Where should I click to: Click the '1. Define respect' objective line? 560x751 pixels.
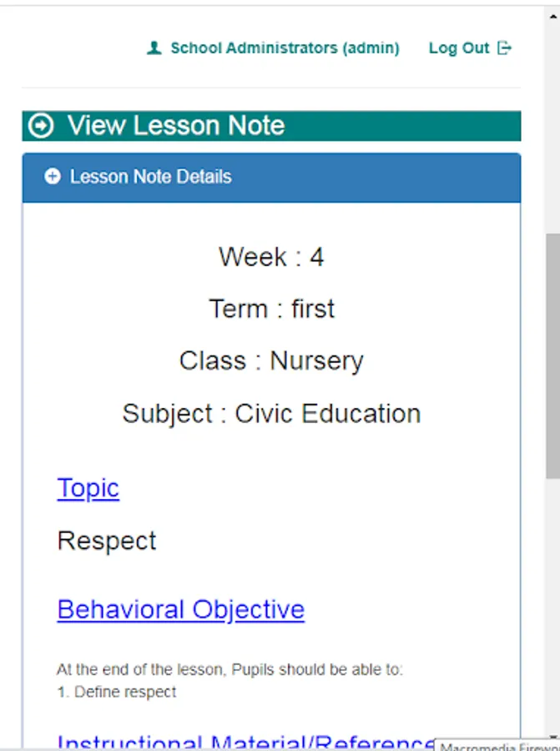click(117, 692)
